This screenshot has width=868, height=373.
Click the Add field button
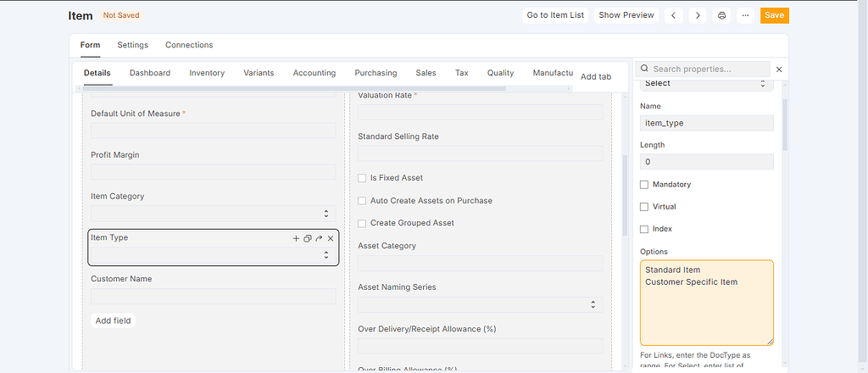113,321
